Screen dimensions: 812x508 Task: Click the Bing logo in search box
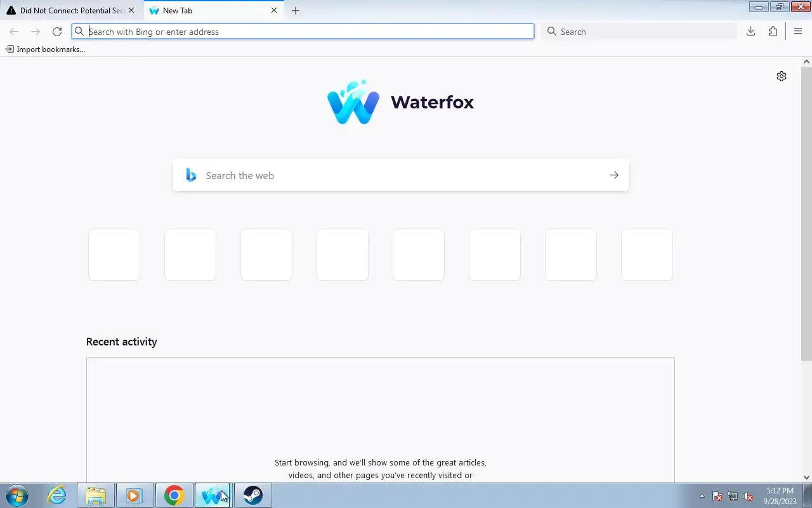[191, 175]
